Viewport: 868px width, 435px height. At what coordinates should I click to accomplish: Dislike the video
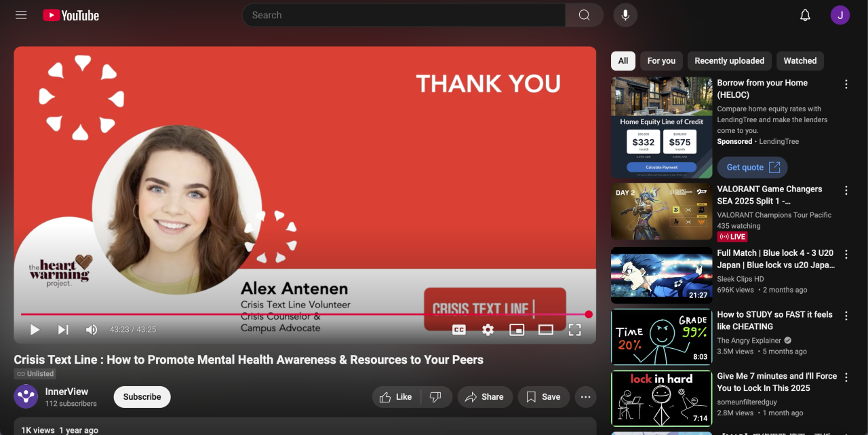(x=436, y=397)
